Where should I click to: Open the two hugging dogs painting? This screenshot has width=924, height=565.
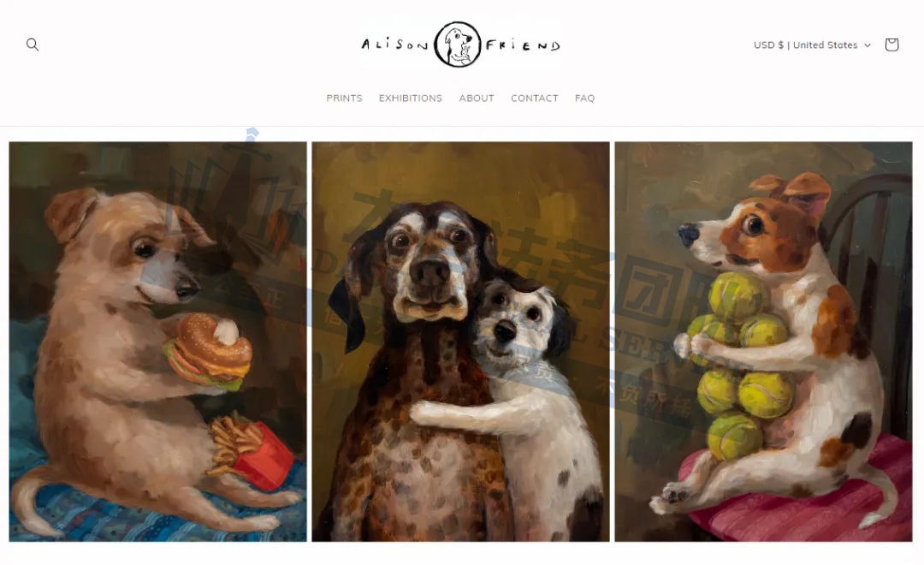[461, 342]
